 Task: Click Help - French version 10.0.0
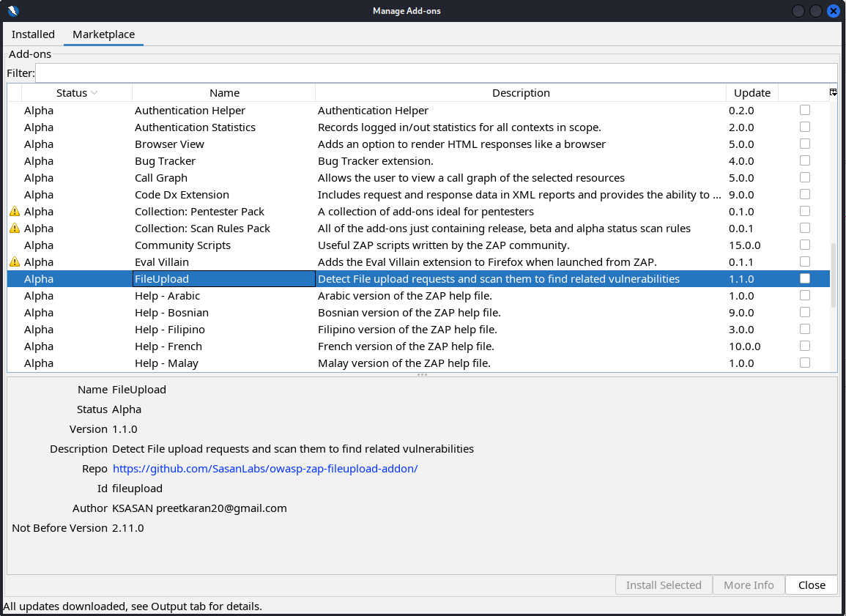click(745, 346)
